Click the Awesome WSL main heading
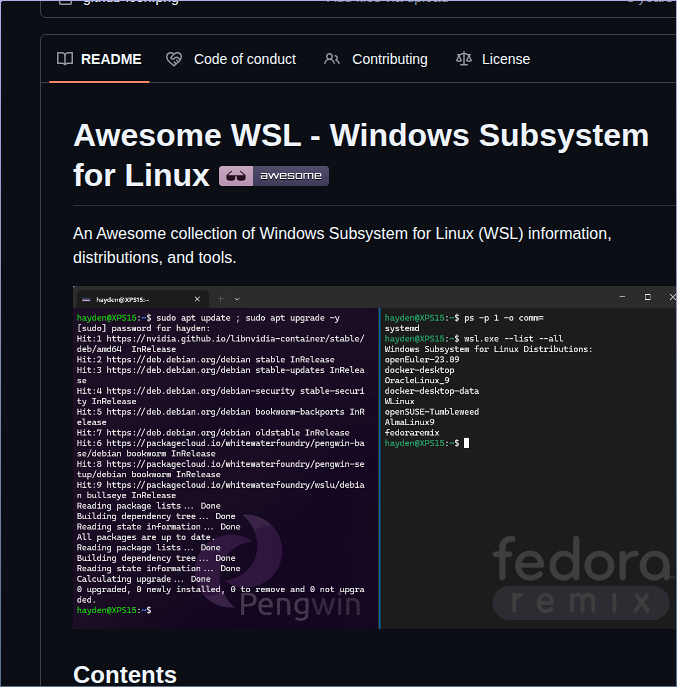 click(361, 155)
